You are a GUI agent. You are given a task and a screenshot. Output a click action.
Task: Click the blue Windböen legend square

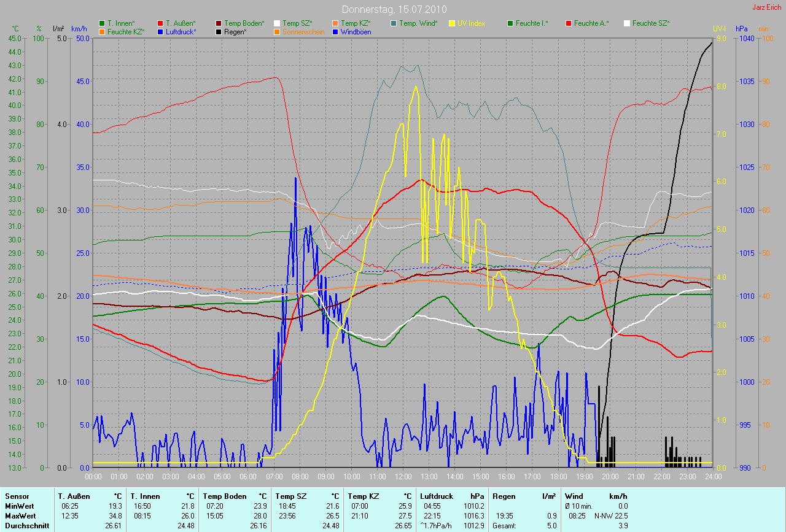[x=335, y=32]
